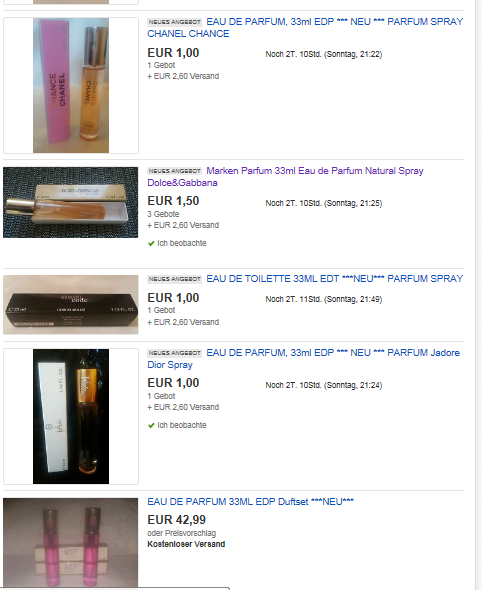Click the pink Duftset bottles thumbnail

tap(71, 542)
